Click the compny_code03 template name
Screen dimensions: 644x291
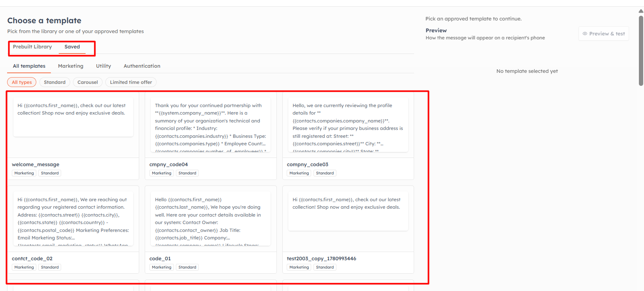point(308,165)
